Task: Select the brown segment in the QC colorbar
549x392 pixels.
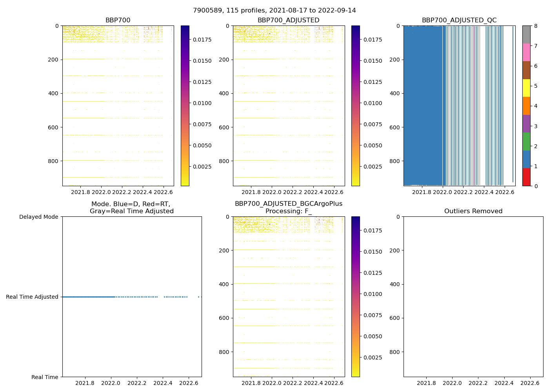Action: point(526,70)
